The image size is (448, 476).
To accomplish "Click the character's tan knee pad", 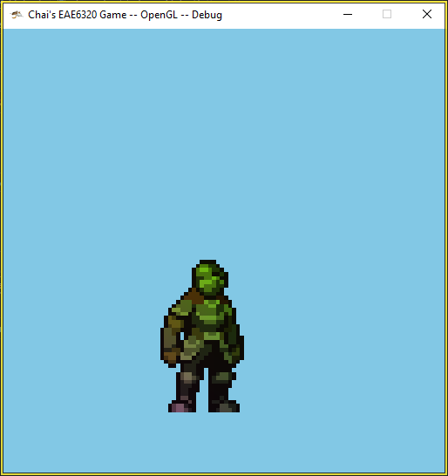I will click(x=188, y=377).
